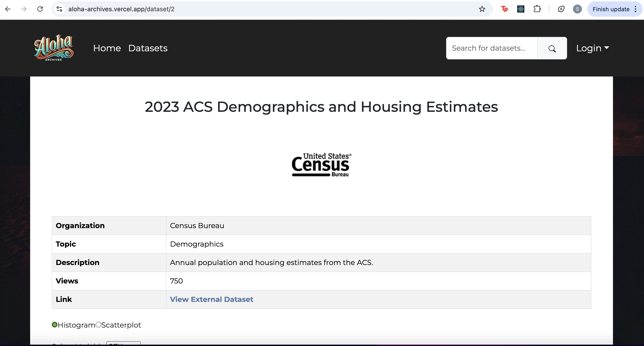The height and width of the screenshot is (346, 644).
Task: Click the browser back arrow
Action: [x=8, y=9]
